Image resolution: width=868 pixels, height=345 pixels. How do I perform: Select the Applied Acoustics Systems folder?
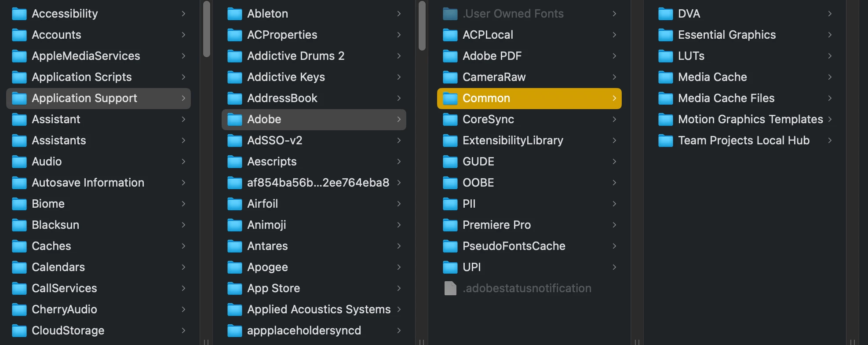click(318, 309)
